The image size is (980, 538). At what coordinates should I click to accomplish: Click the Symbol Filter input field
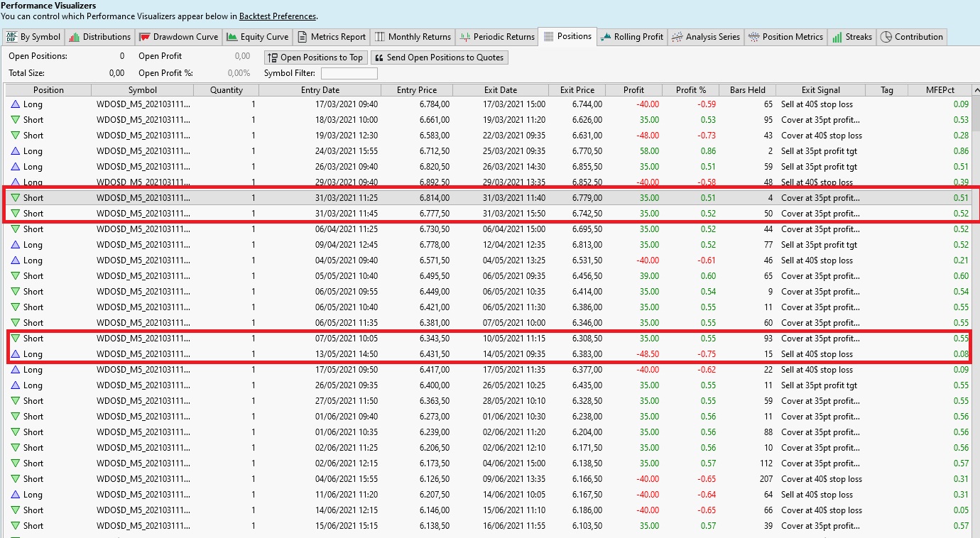click(349, 73)
